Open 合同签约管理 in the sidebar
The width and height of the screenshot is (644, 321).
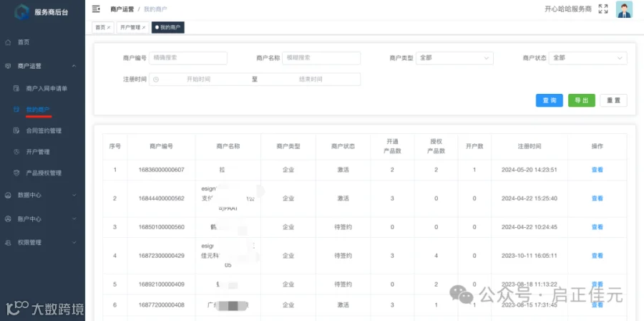coord(44,130)
